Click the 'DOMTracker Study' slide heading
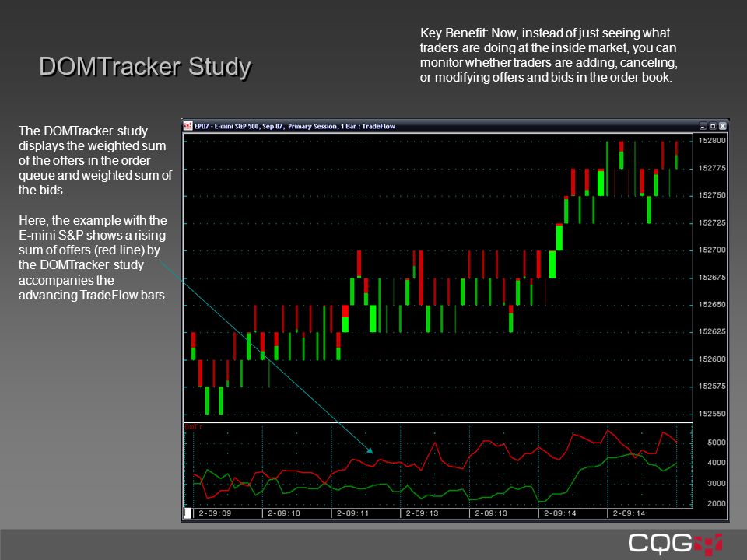Image resolution: width=747 pixels, height=560 pixels. [146, 66]
